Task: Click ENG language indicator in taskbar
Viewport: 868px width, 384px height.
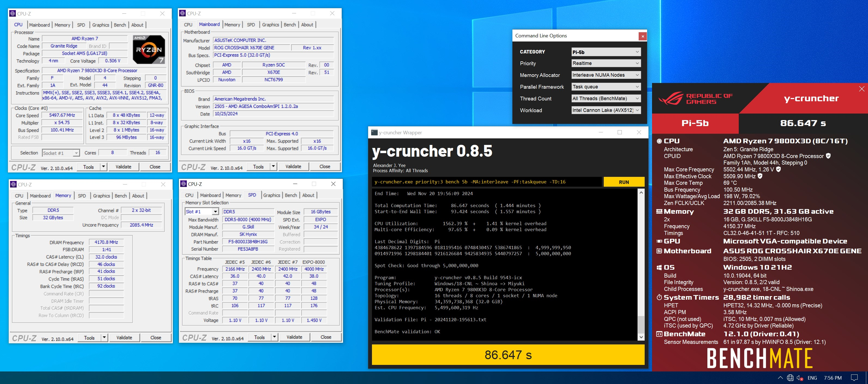Action: [812, 378]
